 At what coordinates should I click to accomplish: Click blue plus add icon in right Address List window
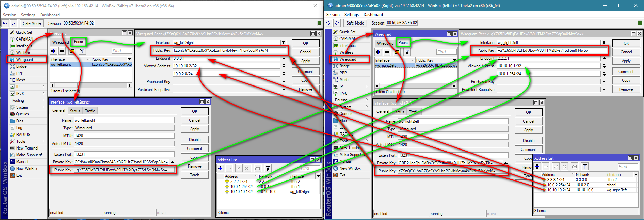537,167
